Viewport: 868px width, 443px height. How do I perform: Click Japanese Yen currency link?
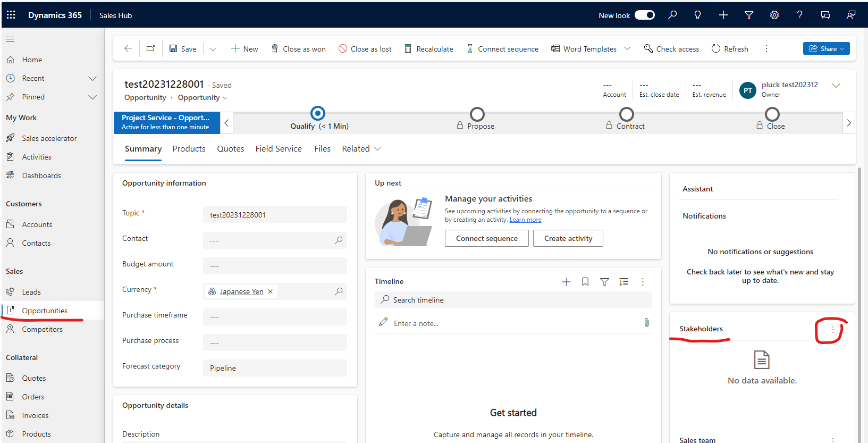(x=241, y=291)
